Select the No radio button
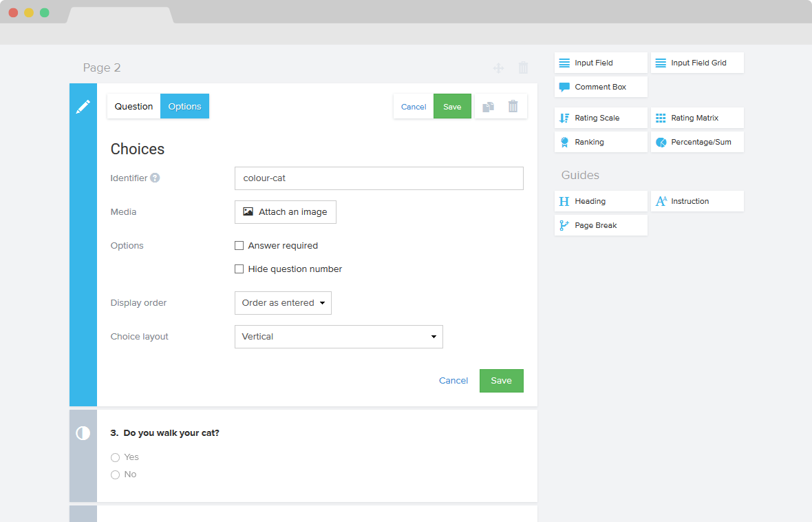Viewport: 812px width, 522px height. click(115, 475)
